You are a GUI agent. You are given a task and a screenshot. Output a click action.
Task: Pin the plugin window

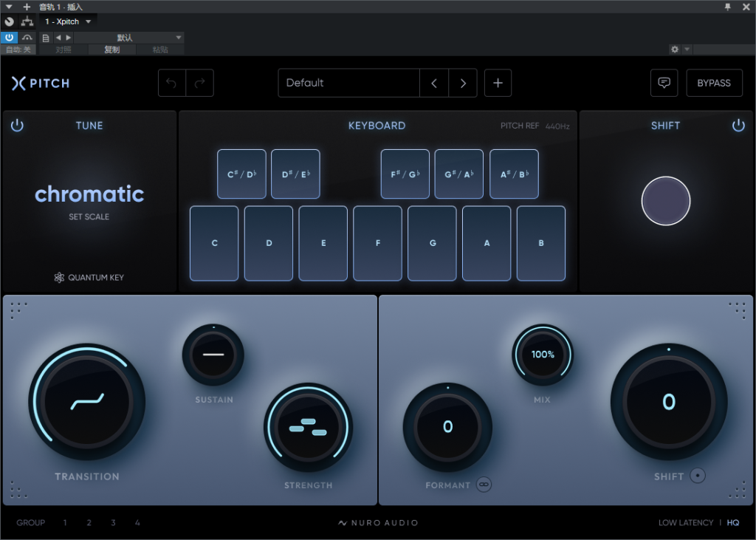coord(727,7)
